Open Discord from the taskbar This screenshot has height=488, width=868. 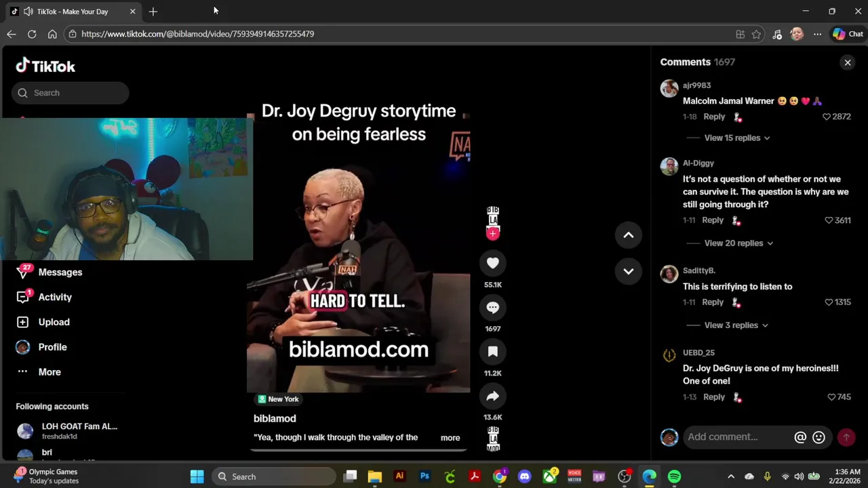[524, 477]
